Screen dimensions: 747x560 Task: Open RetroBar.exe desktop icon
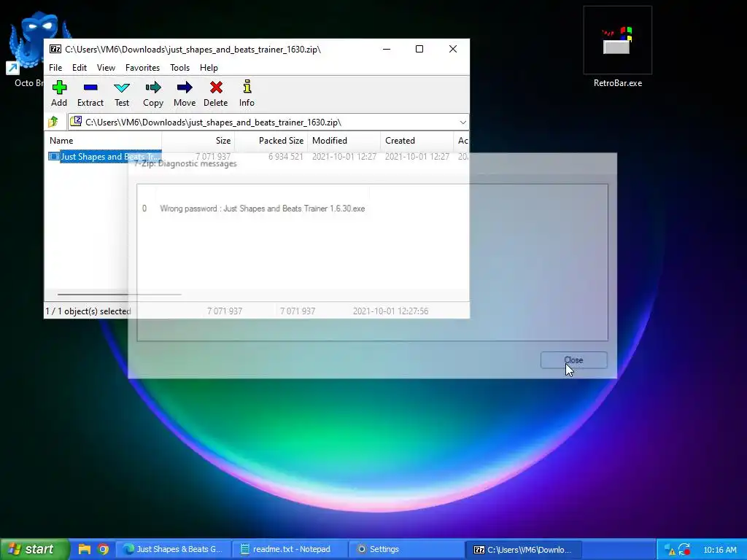coord(617,47)
